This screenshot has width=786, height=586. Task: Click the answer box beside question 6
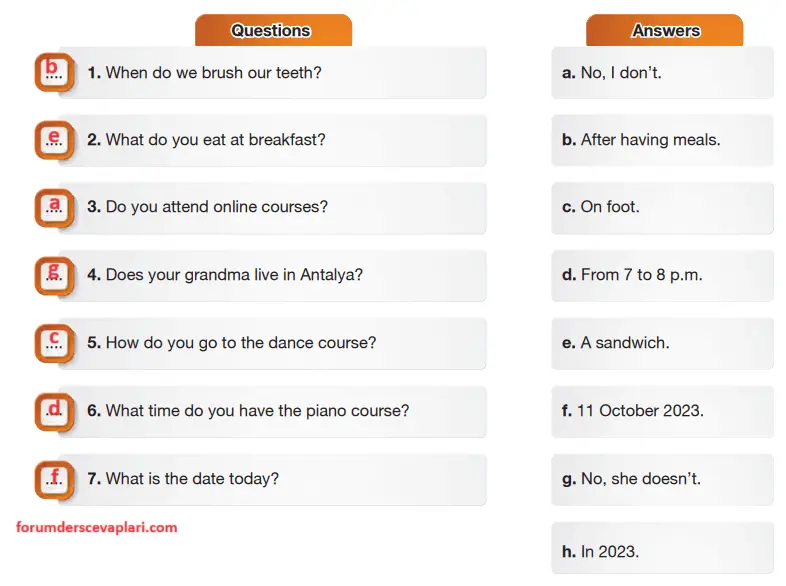[53, 410]
